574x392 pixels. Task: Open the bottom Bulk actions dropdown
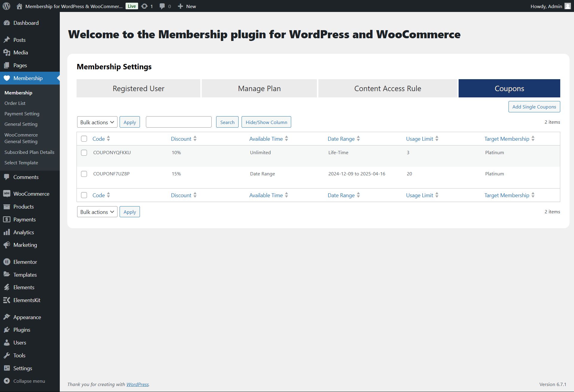pos(97,212)
